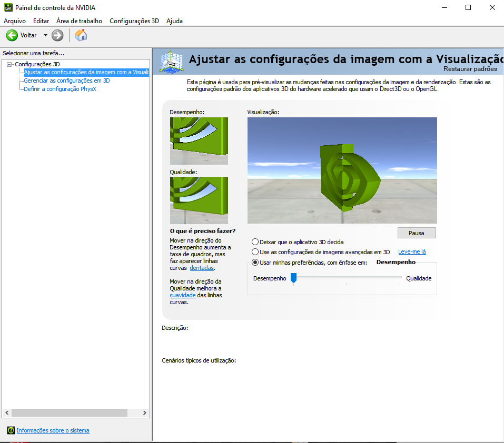Click the task pane scrollbar left arrow
Image resolution: width=504 pixels, height=443 pixels.
7,413
